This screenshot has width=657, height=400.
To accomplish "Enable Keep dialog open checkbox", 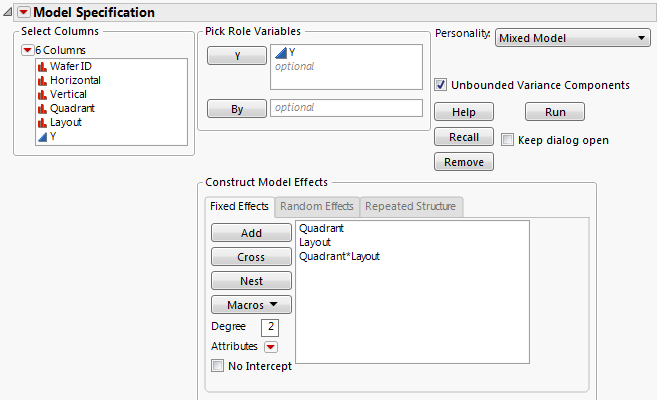I will [x=508, y=140].
